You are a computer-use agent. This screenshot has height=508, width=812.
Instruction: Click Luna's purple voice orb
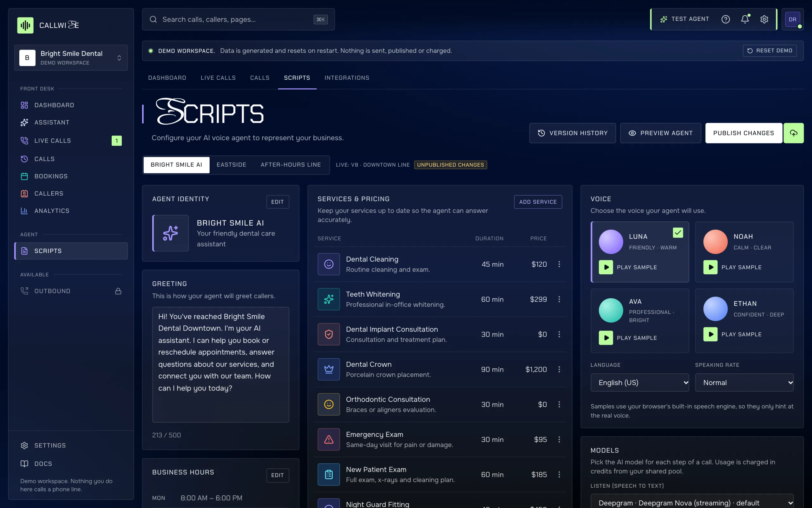[611, 242]
